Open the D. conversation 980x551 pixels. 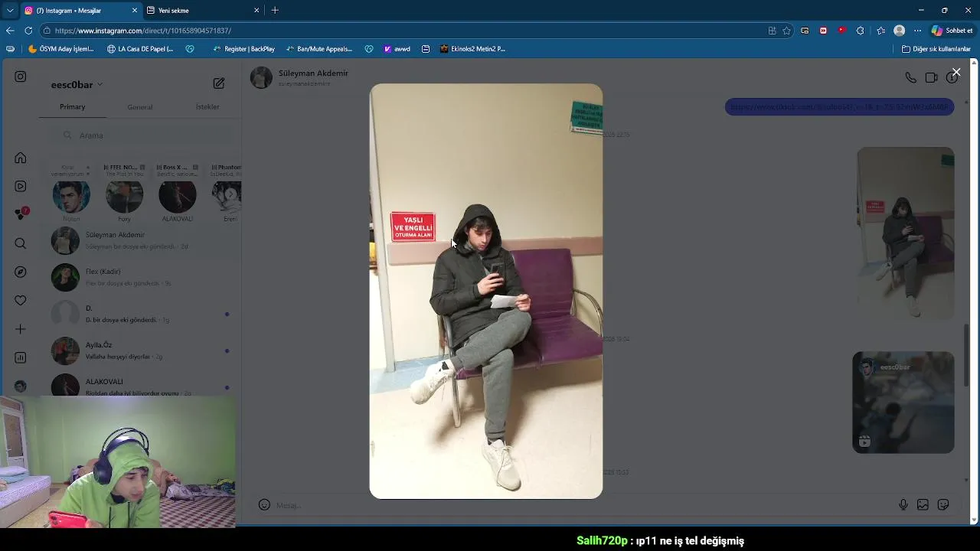pos(140,314)
